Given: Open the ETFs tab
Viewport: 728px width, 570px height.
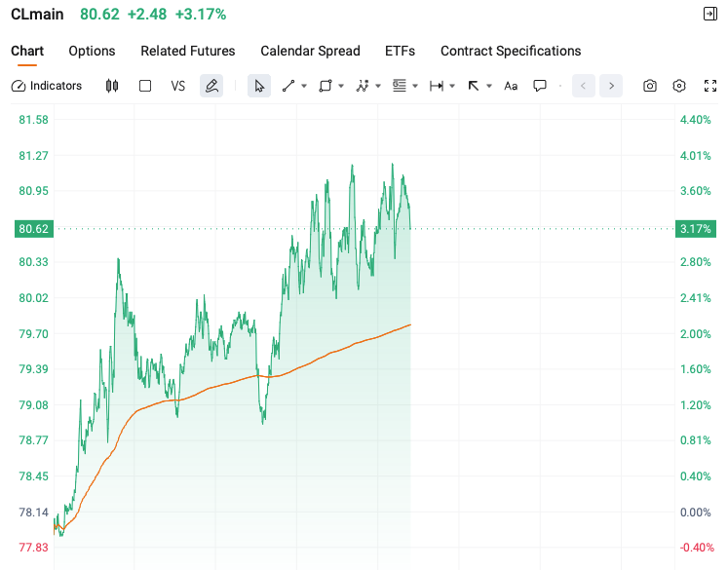Looking at the screenshot, I should click(400, 51).
